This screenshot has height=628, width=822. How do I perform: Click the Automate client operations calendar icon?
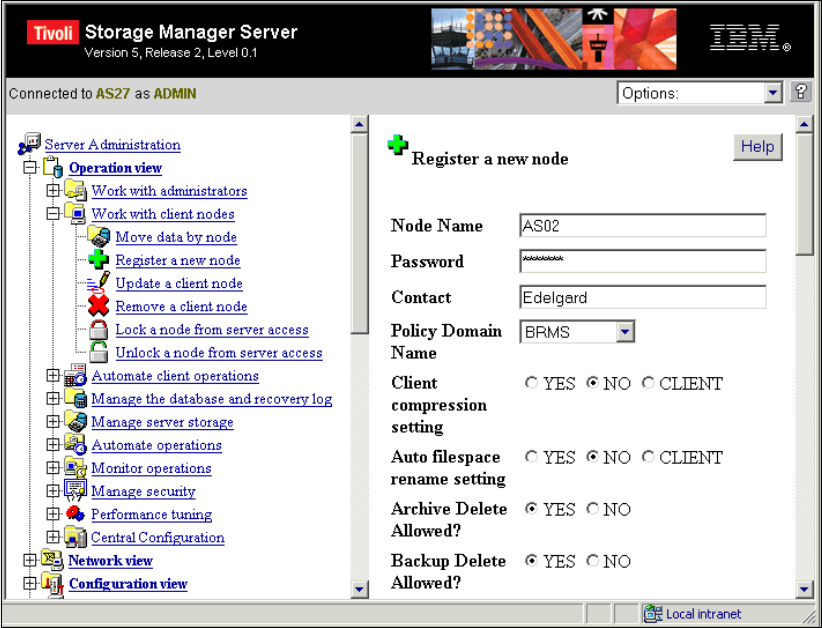[75, 375]
